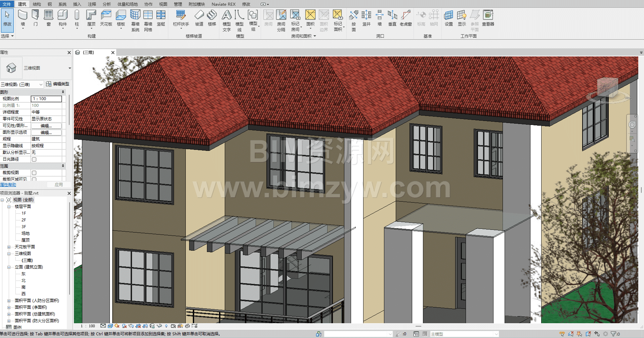
Task: Toggle reveal hidden elements lightbulb icon
Action: [166, 326]
